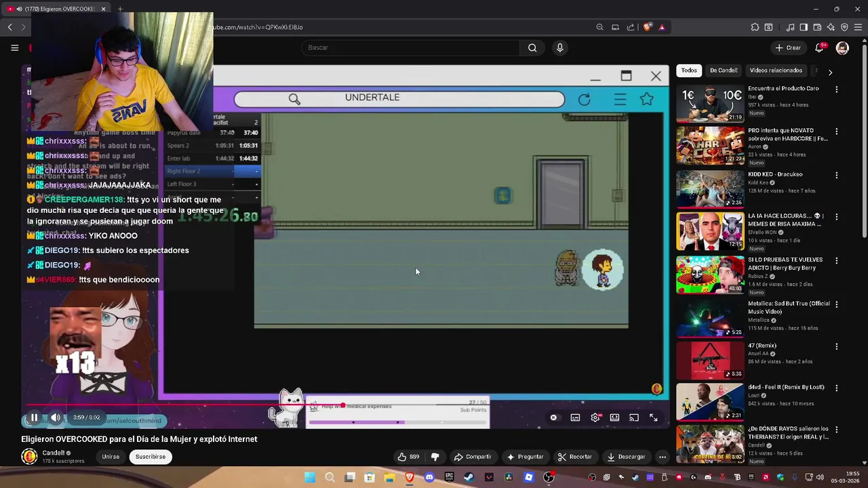Start voice search with microphone
This screenshot has width=868, height=488.
click(559, 47)
